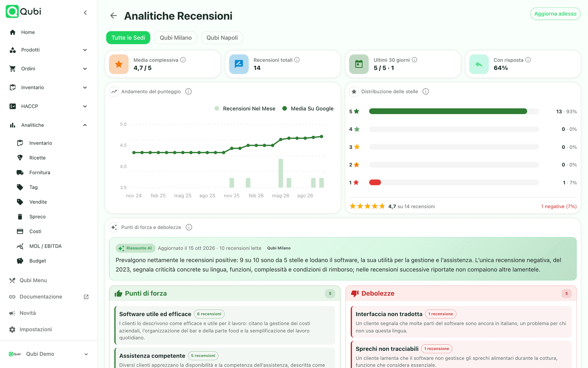
Task: Show info for Punti di forza e debolezze
Action: click(189, 227)
